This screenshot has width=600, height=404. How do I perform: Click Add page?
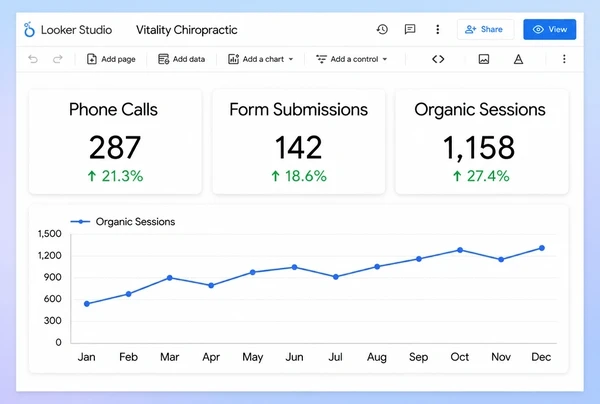click(x=111, y=59)
